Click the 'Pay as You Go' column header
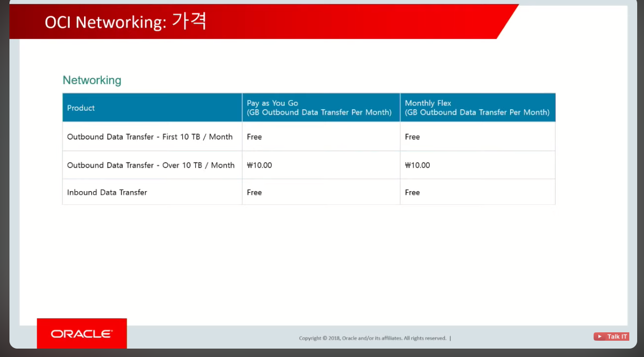 [321, 108]
